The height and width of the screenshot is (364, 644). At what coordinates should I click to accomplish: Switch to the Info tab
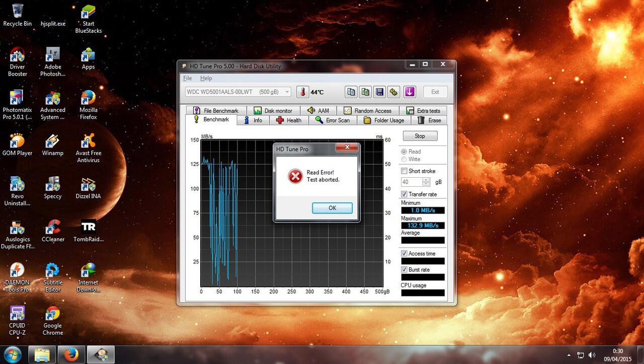(x=253, y=120)
